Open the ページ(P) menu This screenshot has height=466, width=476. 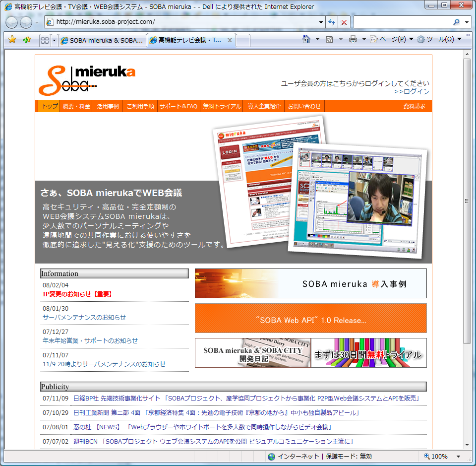391,39
